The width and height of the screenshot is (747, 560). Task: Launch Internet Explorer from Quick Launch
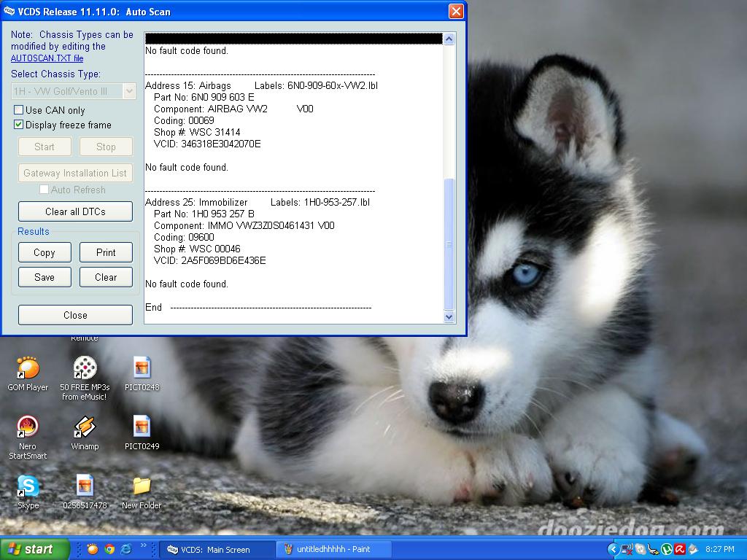125,549
